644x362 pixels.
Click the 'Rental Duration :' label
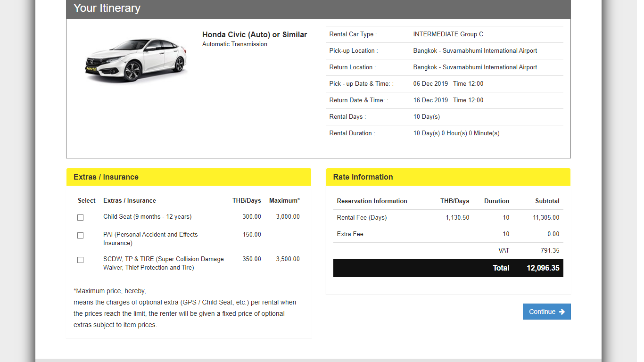click(x=352, y=133)
